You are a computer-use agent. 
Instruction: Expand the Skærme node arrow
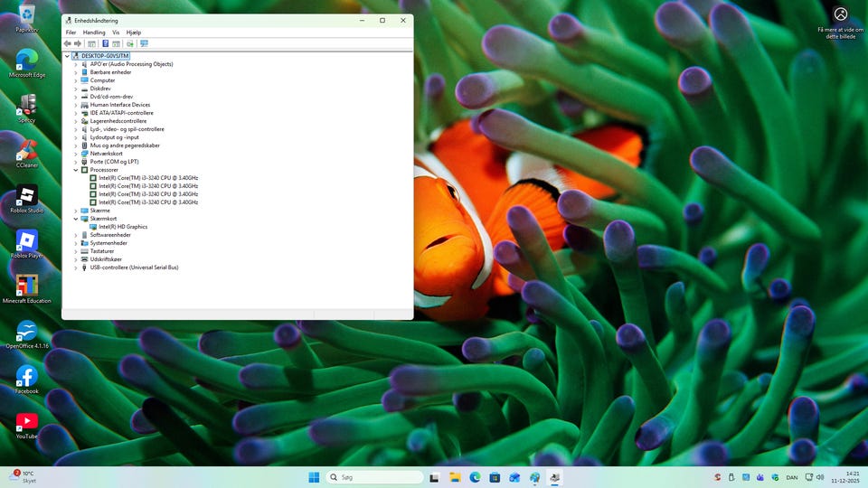(76, 211)
